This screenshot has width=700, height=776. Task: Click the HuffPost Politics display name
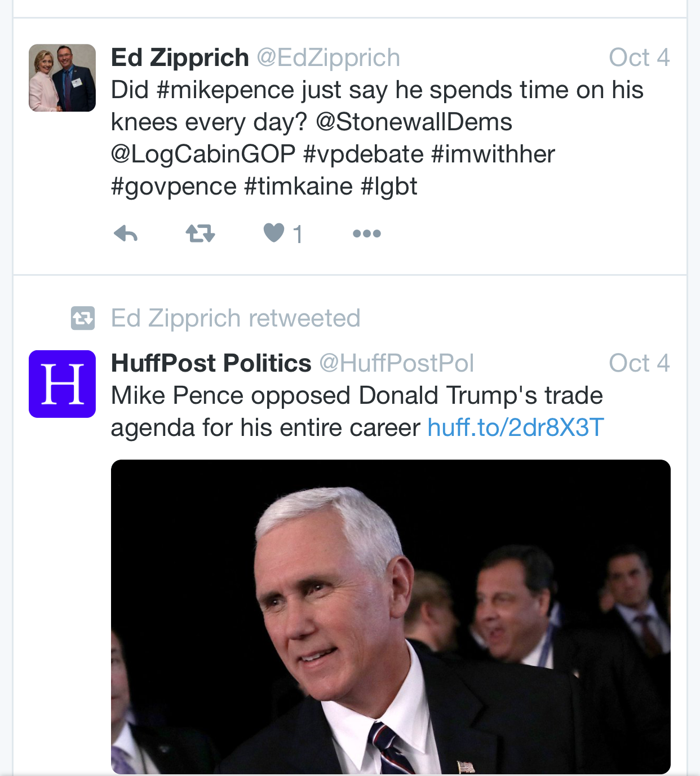click(211, 363)
